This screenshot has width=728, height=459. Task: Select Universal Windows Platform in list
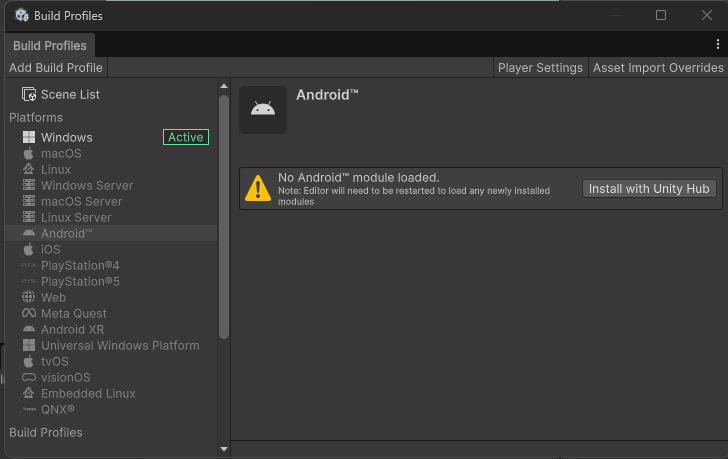pyautogui.click(x=120, y=346)
